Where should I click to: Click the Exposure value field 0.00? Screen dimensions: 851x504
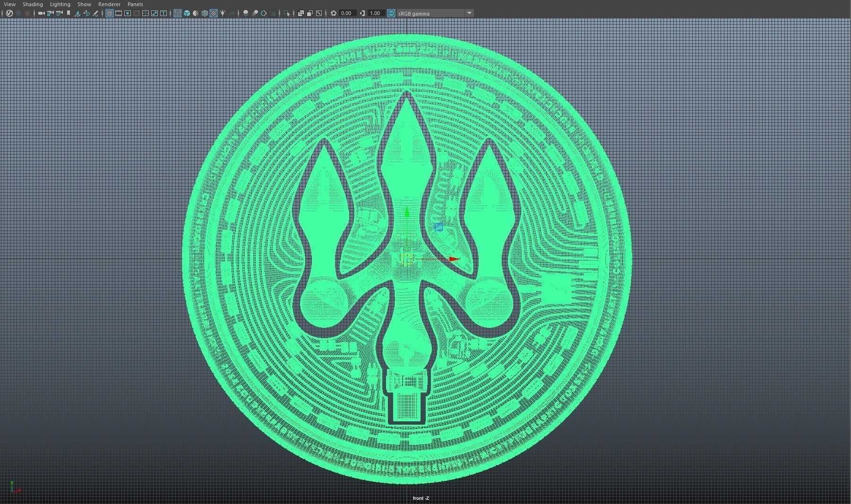[x=348, y=13]
